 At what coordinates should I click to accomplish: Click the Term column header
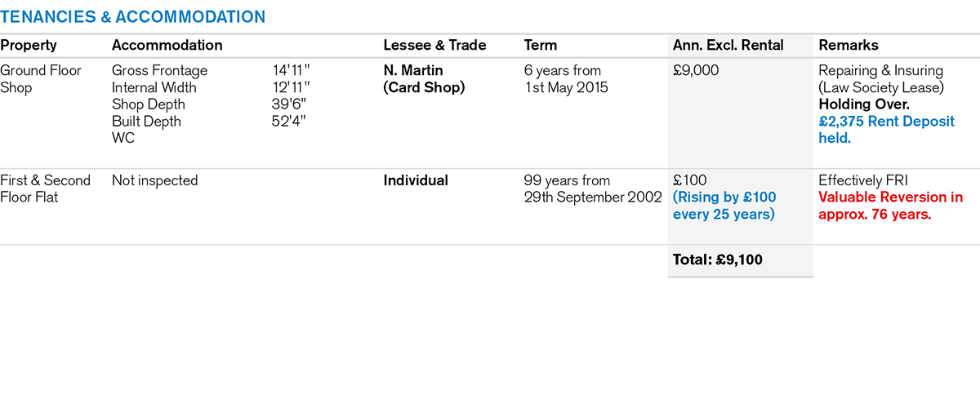(x=541, y=46)
